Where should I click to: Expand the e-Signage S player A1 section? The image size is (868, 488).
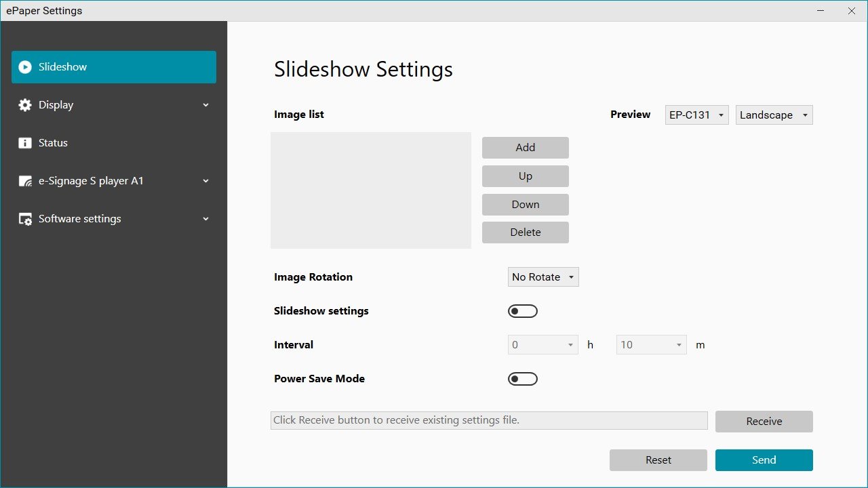tap(205, 181)
